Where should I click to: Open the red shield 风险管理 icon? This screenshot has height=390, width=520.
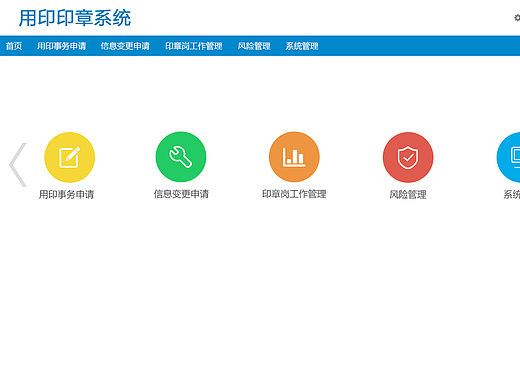point(408,157)
